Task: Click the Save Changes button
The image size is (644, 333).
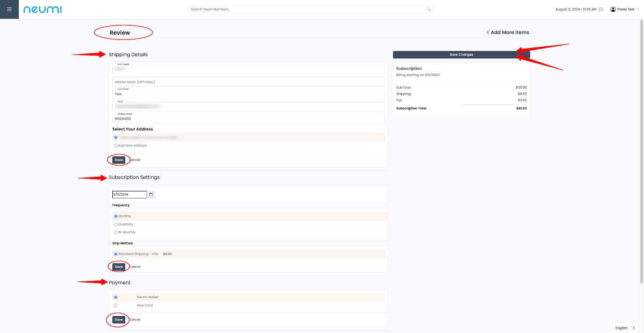Action: coord(461,55)
